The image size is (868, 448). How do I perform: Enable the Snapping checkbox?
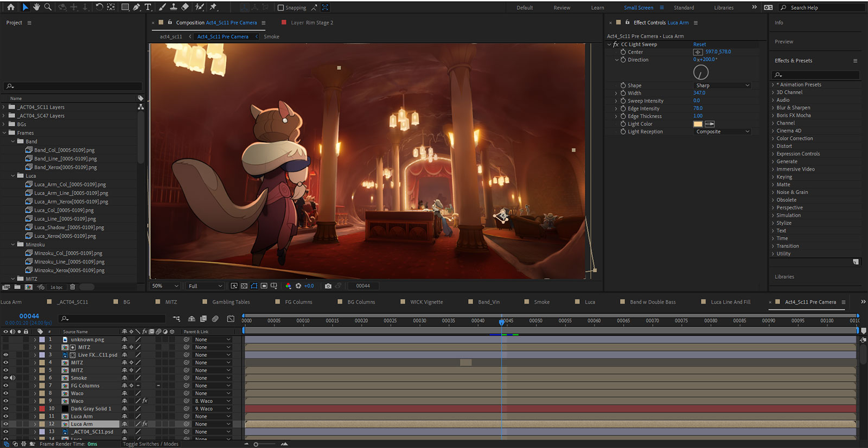(x=280, y=8)
